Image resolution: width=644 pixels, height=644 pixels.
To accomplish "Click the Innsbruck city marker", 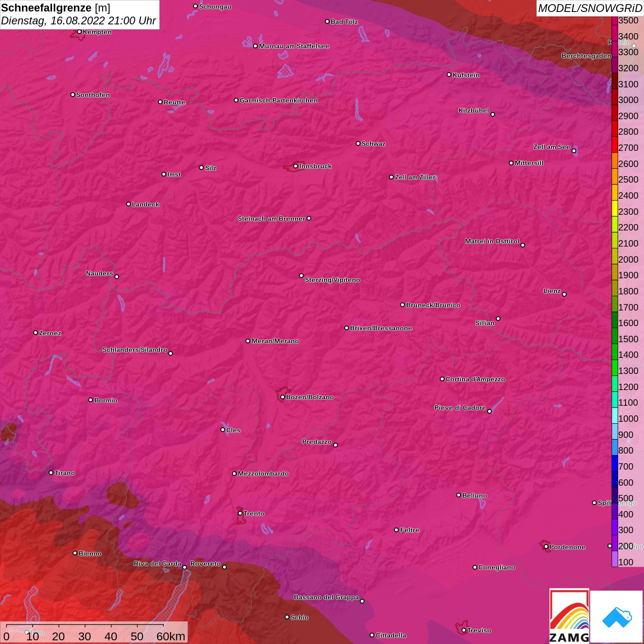I will [295, 166].
